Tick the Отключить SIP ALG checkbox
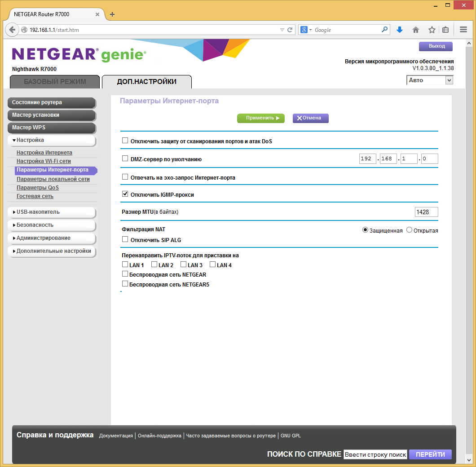Image resolution: width=476 pixels, height=467 pixels. (125, 239)
